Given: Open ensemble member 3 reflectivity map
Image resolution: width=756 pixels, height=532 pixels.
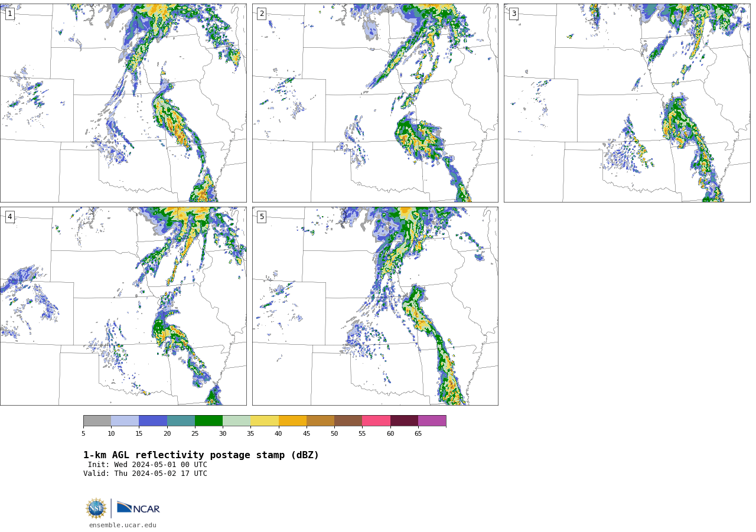Looking at the screenshot, I should tap(627, 103).
